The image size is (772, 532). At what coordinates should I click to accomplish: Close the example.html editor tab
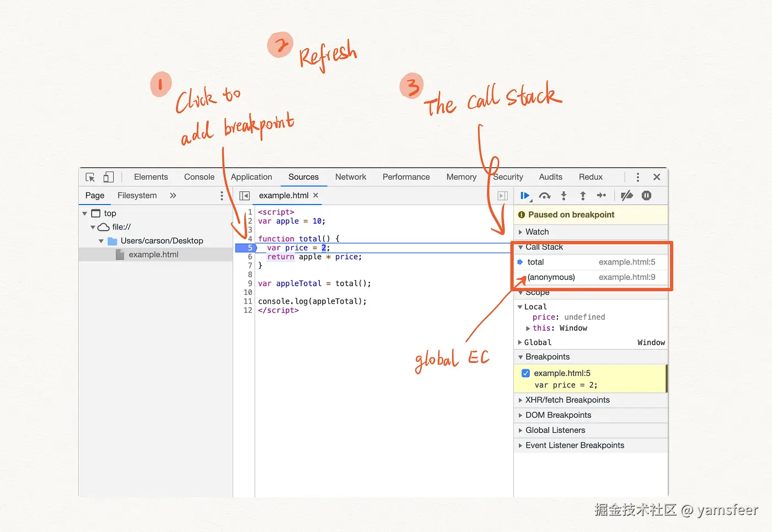point(316,195)
